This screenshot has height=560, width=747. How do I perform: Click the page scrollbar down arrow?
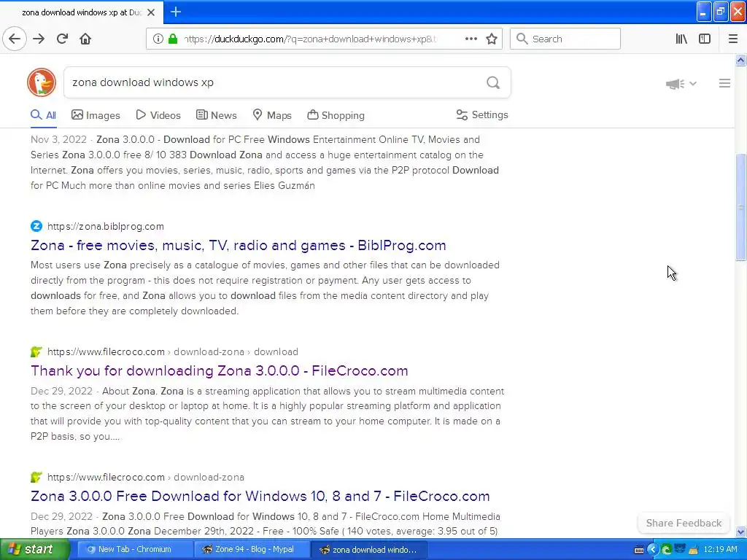coord(740,532)
